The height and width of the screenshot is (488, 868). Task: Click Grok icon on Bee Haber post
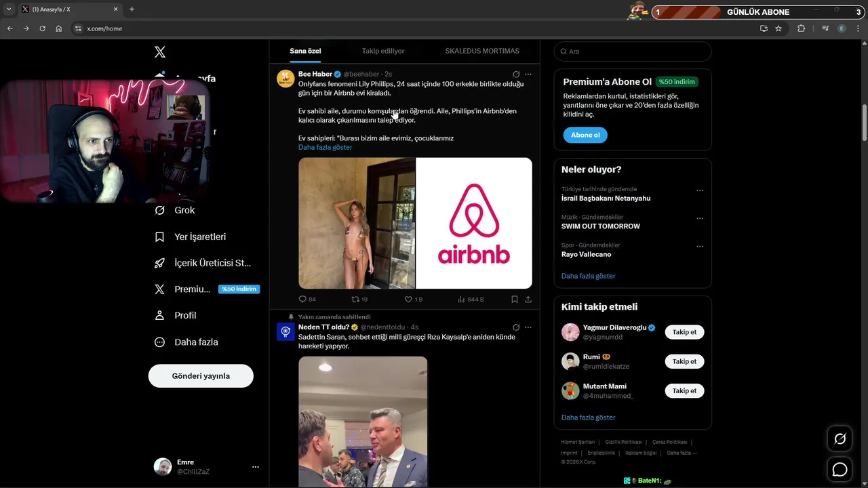pos(516,74)
